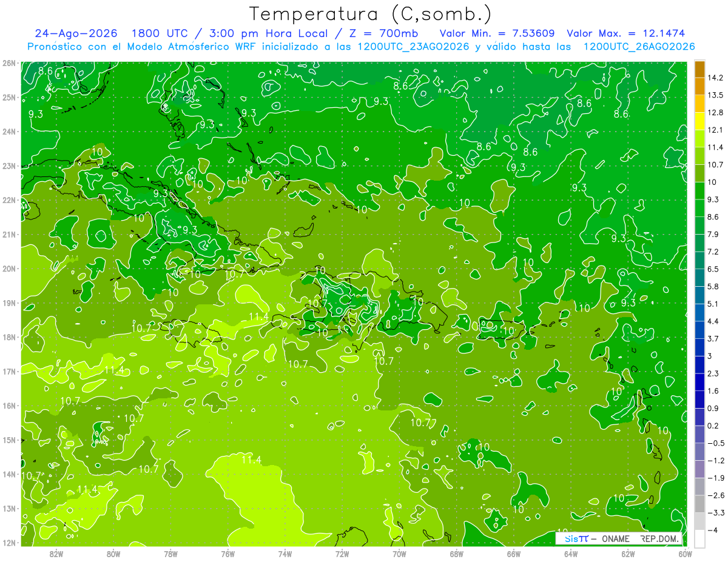Click the '18N' latitude axis label
The image size is (728, 562).
click(x=8, y=337)
